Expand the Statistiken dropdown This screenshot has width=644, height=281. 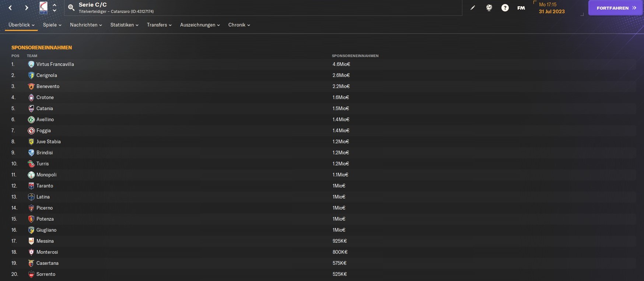point(124,25)
